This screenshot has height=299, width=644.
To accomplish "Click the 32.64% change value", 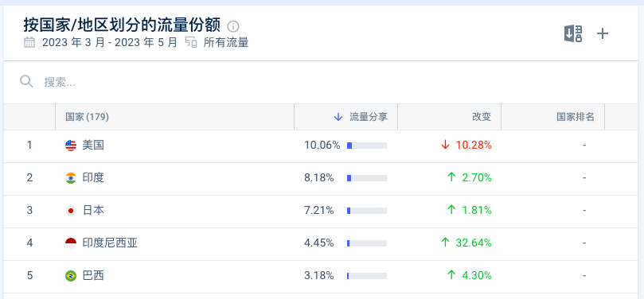I will 474,243.
